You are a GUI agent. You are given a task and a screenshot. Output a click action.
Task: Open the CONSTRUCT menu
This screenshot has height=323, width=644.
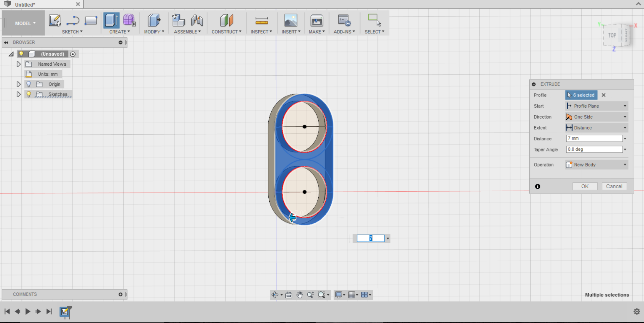226,32
